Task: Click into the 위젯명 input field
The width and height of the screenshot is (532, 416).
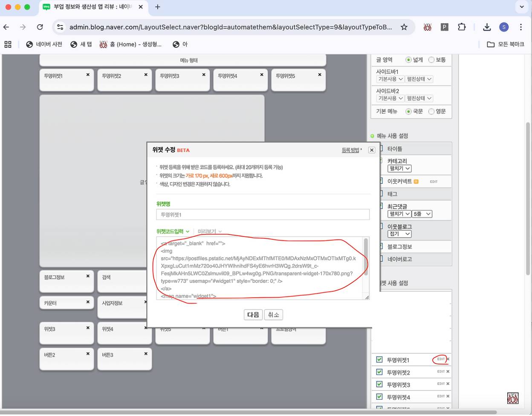Action: 263,214
